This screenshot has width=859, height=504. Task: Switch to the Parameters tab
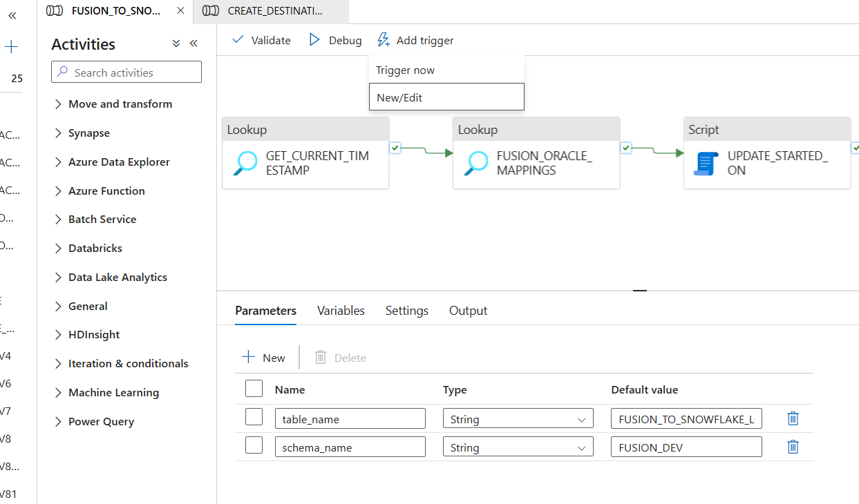tap(266, 311)
